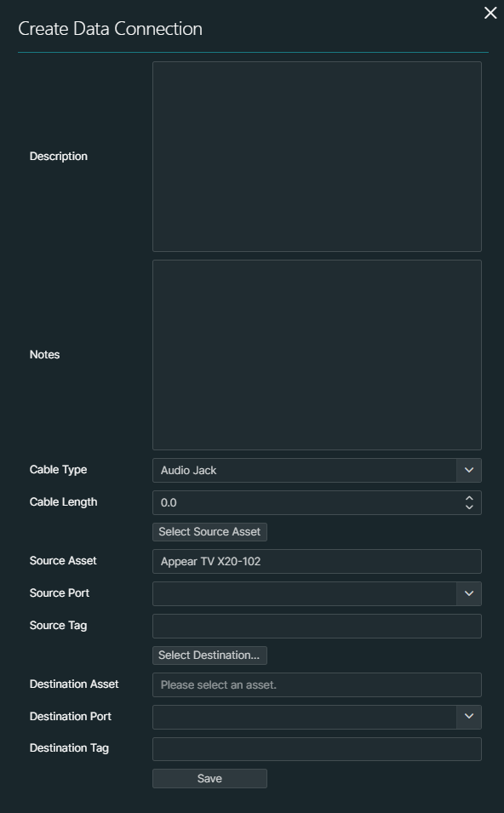Close the Create Data Connection dialog
Viewport: 504px width, 813px height.
490,13
